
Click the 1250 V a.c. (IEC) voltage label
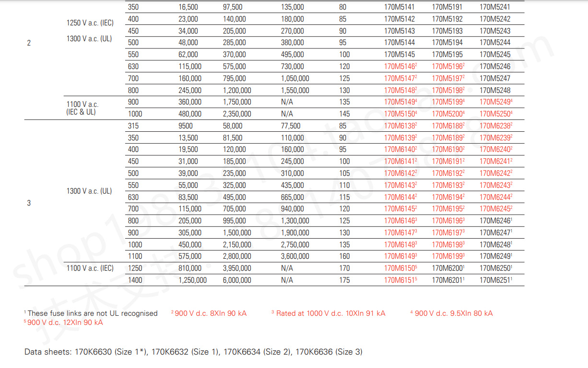click(x=90, y=23)
